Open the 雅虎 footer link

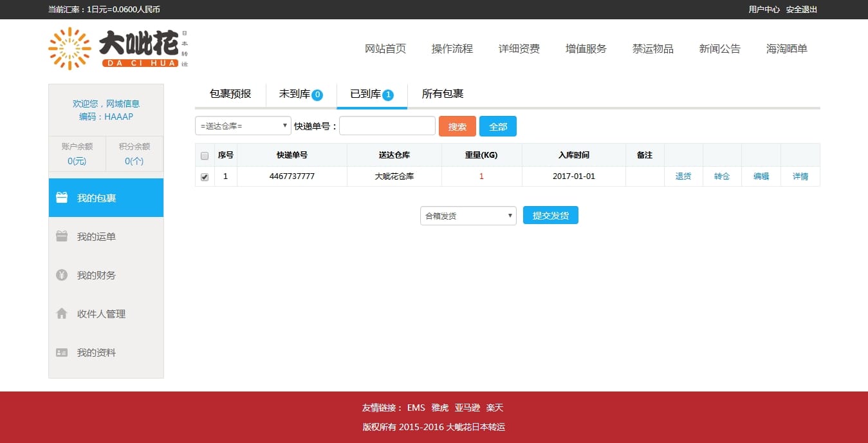(x=440, y=408)
